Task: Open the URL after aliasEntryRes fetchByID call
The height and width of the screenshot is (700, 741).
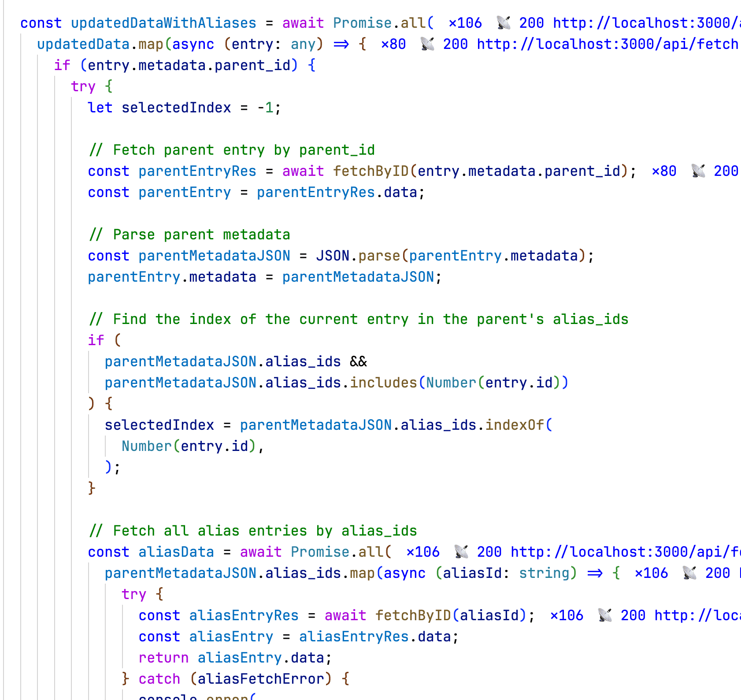Action: tap(697, 615)
